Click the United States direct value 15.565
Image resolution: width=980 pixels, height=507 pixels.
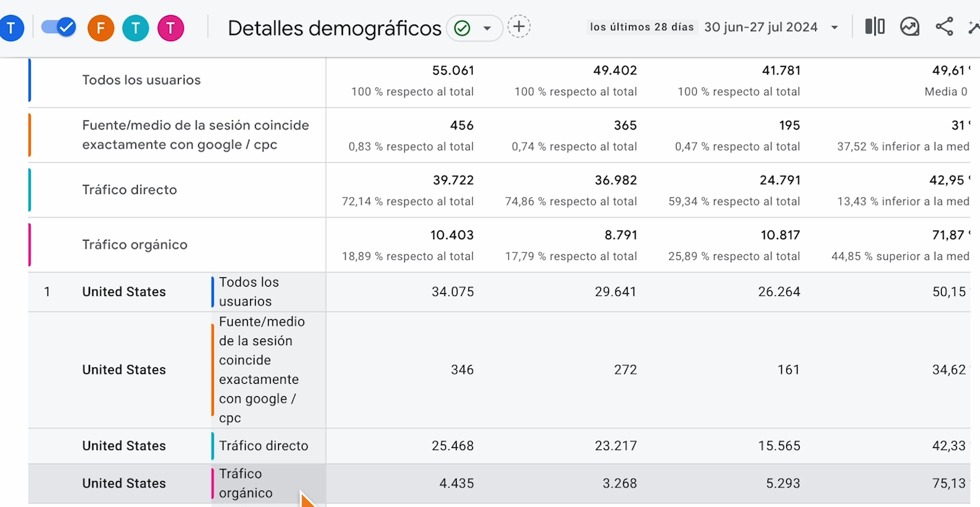780,446
